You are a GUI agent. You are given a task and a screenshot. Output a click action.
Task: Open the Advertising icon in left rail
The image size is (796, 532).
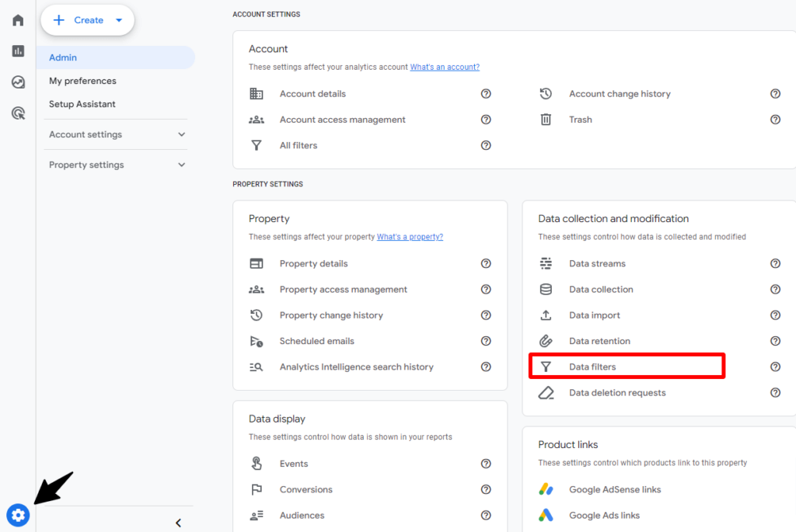(x=18, y=113)
